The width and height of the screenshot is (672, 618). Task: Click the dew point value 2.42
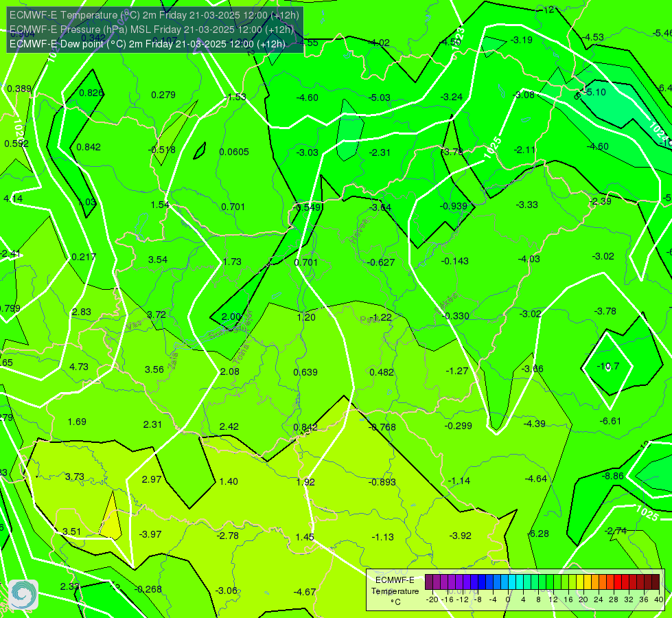[229, 426]
